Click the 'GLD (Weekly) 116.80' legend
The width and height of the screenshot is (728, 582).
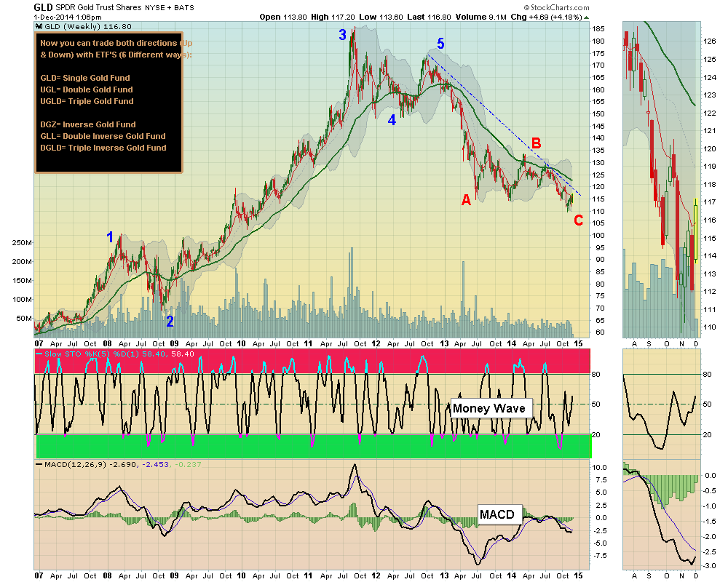coord(84,26)
